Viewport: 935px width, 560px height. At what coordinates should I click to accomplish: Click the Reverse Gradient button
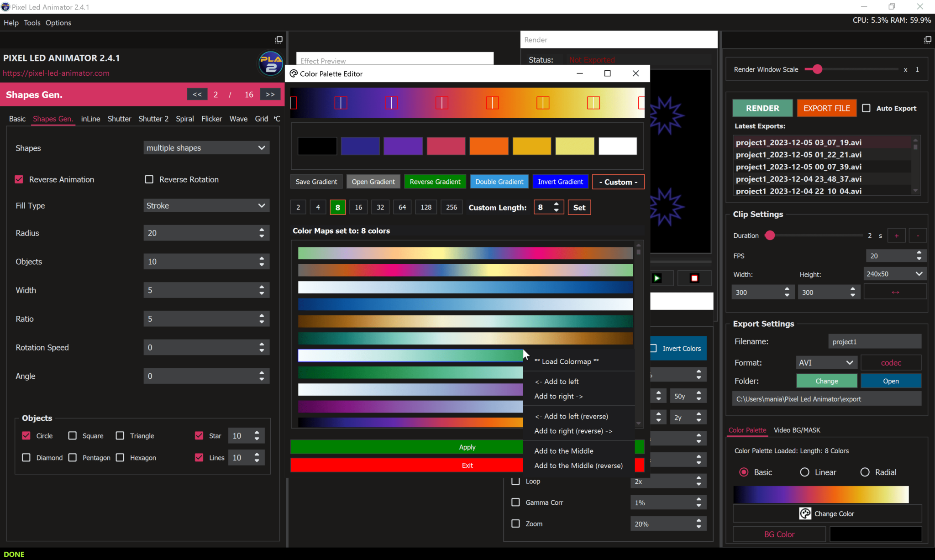point(434,181)
